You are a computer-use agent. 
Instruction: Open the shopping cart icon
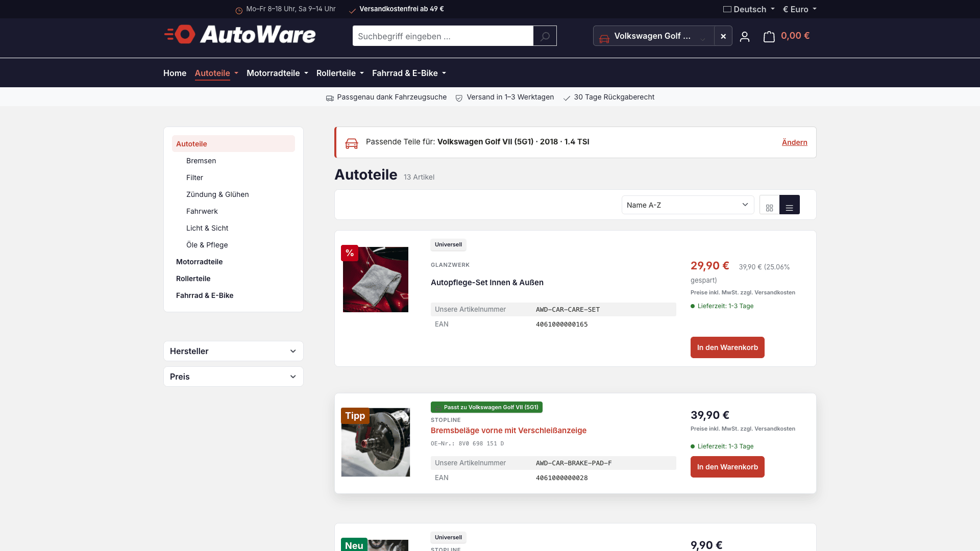coord(769,36)
